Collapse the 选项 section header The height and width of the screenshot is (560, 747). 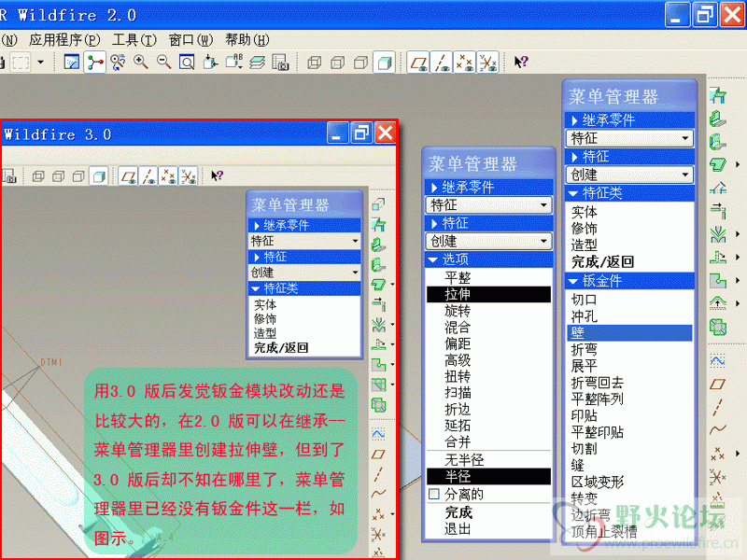pyautogui.click(x=488, y=259)
